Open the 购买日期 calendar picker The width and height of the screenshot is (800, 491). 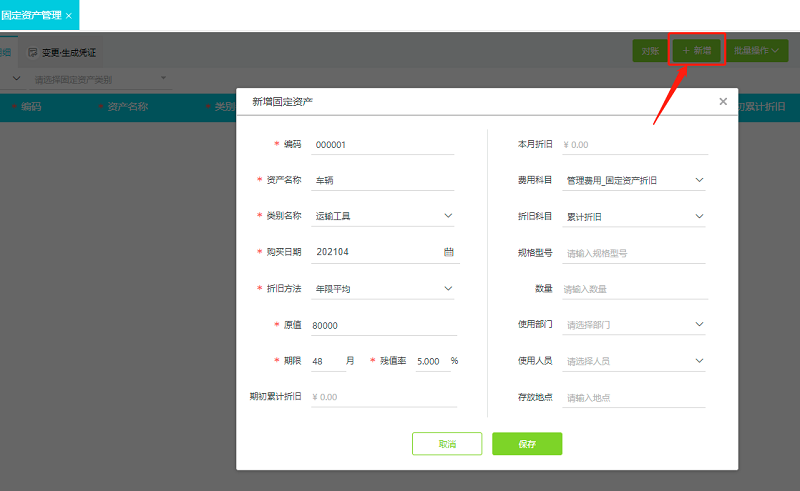click(x=448, y=252)
